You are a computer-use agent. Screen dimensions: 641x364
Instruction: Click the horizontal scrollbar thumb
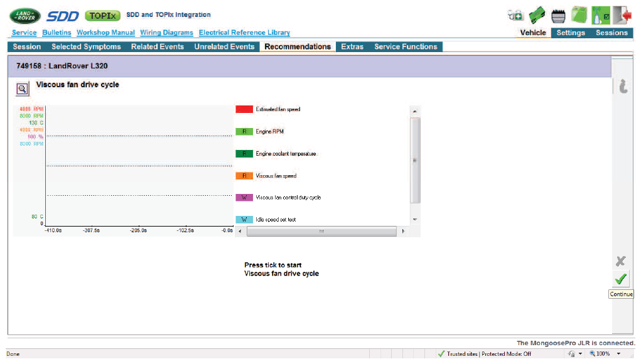(x=321, y=231)
